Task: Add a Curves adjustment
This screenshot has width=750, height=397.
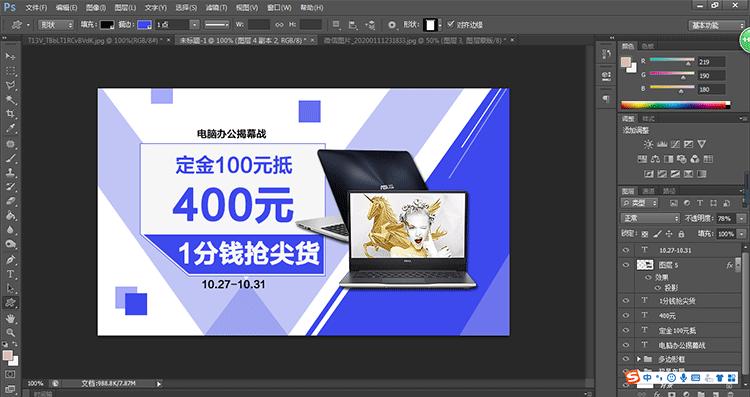Action: coord(675,144)
